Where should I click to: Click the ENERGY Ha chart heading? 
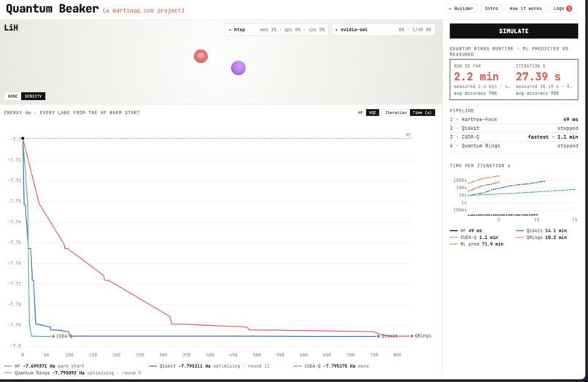[72, 112]
